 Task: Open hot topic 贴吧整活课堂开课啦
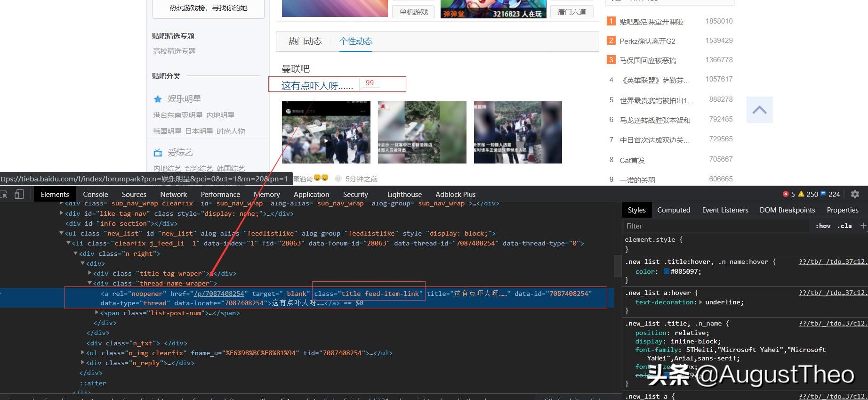(x=651, y=22)
